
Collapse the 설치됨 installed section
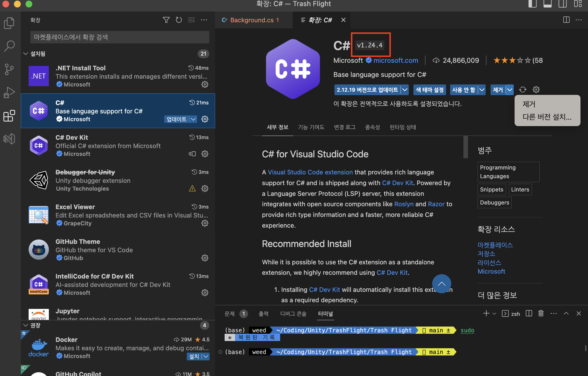26,54
